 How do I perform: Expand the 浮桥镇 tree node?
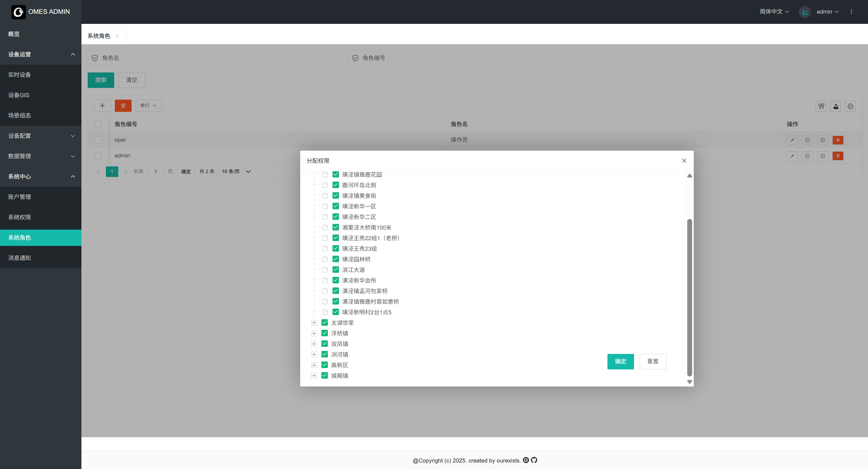pyautogui.click(x=314, y=333)
